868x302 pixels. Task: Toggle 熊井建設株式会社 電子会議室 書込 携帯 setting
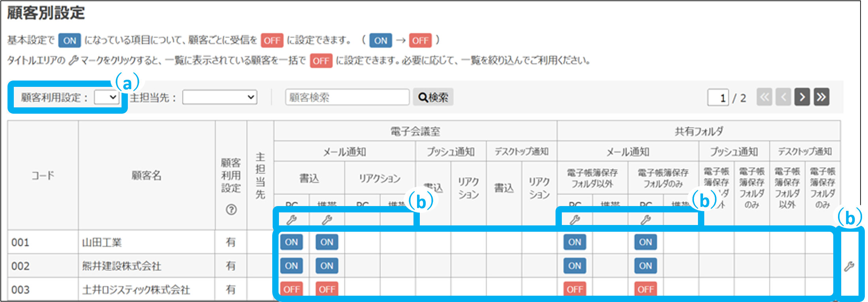pyautogui.click(x=327, y=266)
